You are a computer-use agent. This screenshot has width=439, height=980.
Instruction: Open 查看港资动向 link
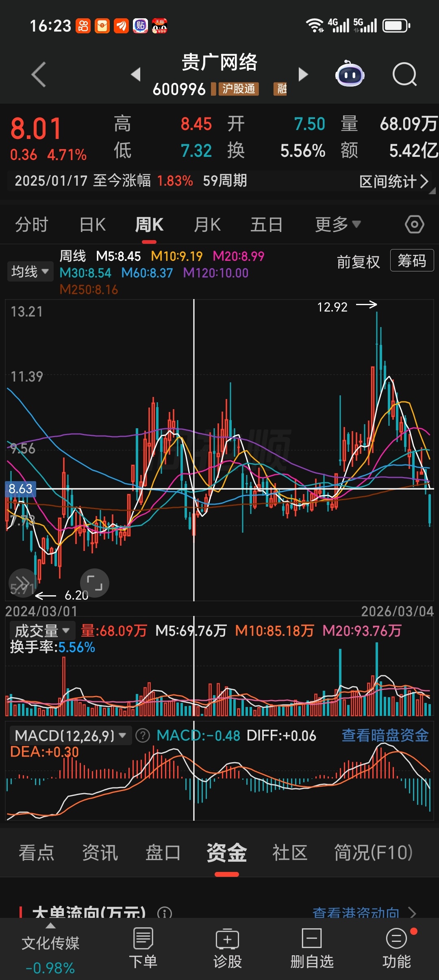click(x=364, y=913)
